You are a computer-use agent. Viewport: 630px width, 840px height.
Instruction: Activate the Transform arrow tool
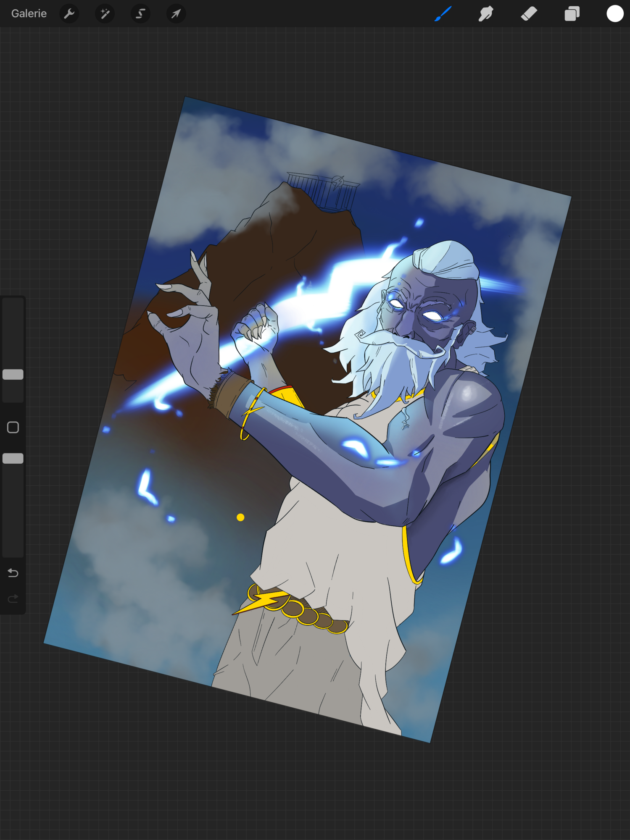[176, 14]
